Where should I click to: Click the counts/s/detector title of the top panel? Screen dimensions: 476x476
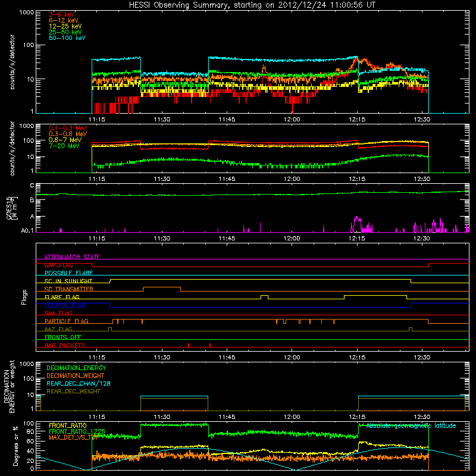pyautogui.click(x=12, y=62)
